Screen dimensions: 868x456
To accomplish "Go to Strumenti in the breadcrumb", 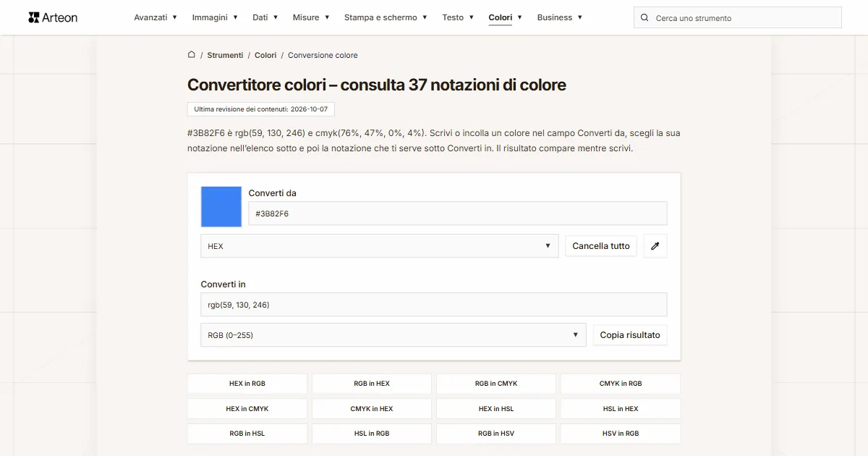I will [x=225, y=55].
